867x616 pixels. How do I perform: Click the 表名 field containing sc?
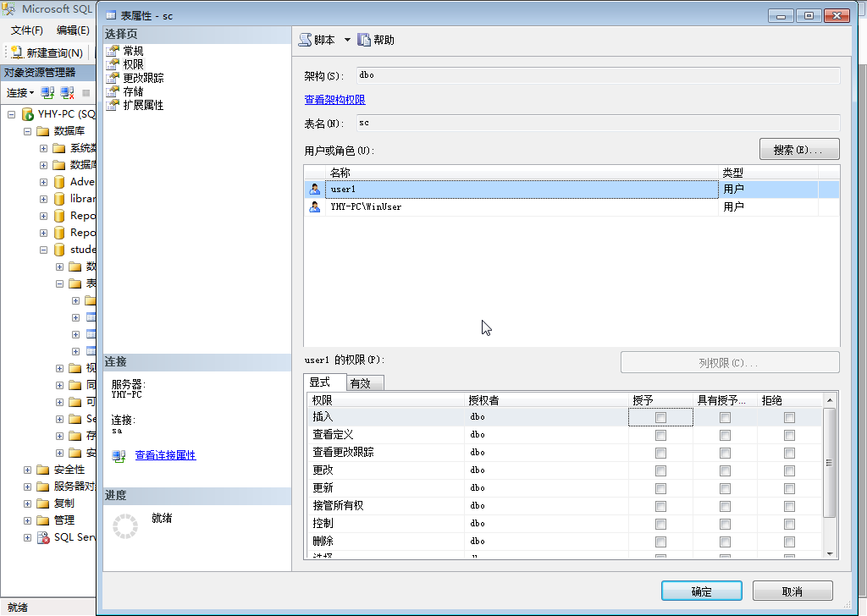click(599, 123)
